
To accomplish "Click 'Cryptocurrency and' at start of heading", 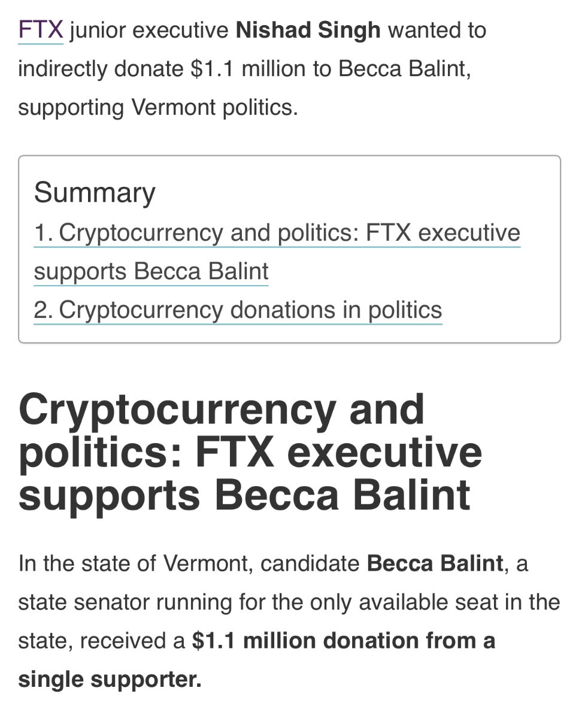I will click(222, 410).
